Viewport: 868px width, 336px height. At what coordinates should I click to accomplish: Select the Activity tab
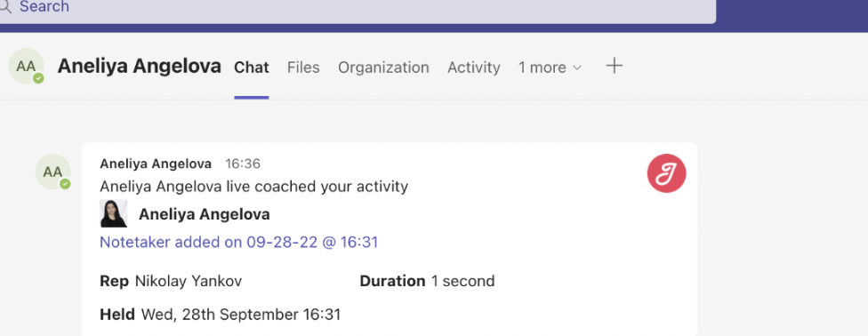click(474, 68)
